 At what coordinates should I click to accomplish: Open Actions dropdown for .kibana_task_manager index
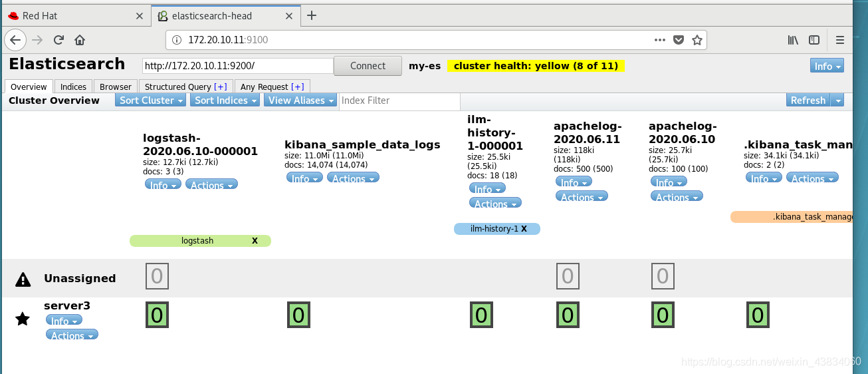coord(812,178)
